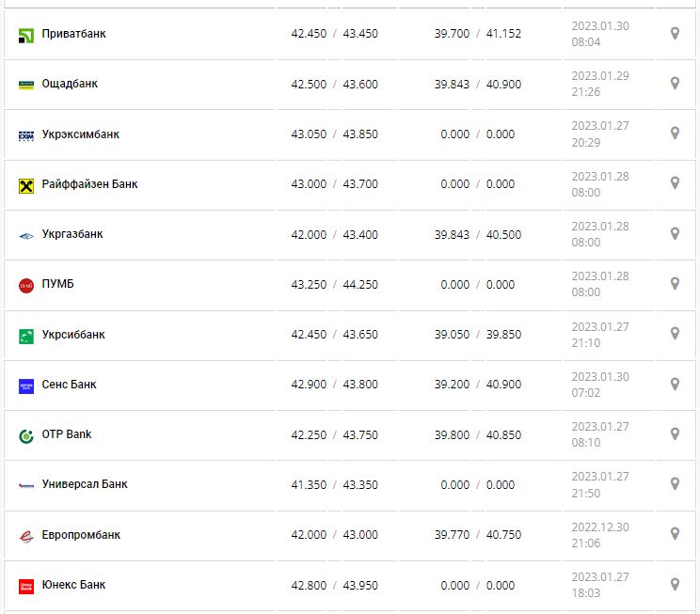The image size is (700, 614).
Task: Click the location pin in ПУМБ row
Action: 675,284
